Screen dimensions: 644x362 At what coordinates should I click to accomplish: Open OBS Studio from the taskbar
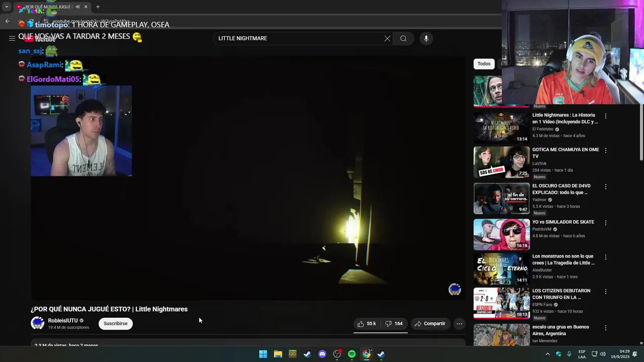click(x=337, y=354)
